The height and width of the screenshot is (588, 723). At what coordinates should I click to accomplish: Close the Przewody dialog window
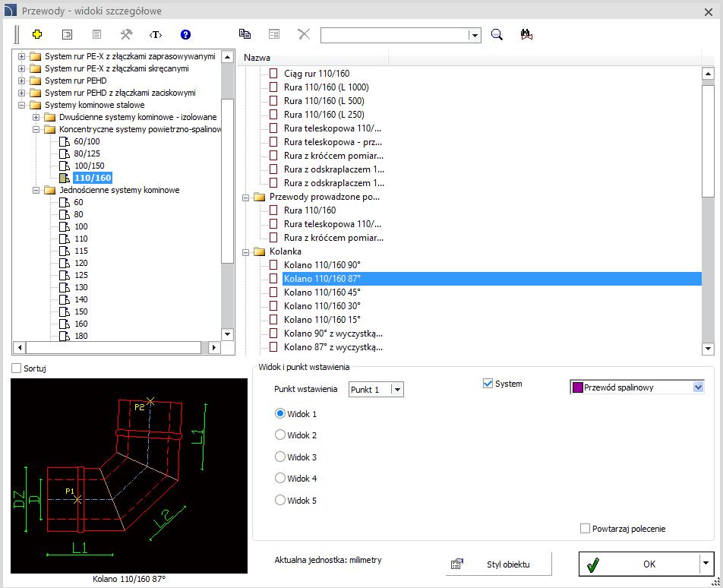[709, 11]
